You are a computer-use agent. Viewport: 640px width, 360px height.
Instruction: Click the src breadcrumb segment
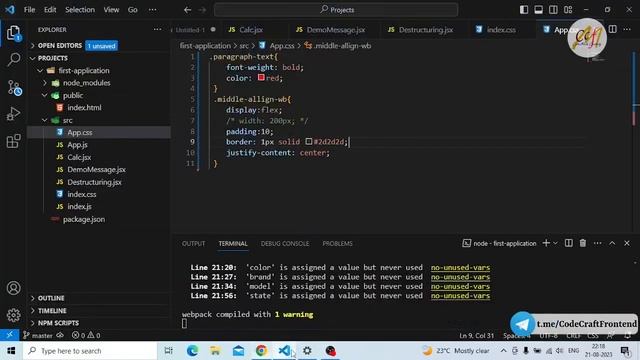(244, 46)
